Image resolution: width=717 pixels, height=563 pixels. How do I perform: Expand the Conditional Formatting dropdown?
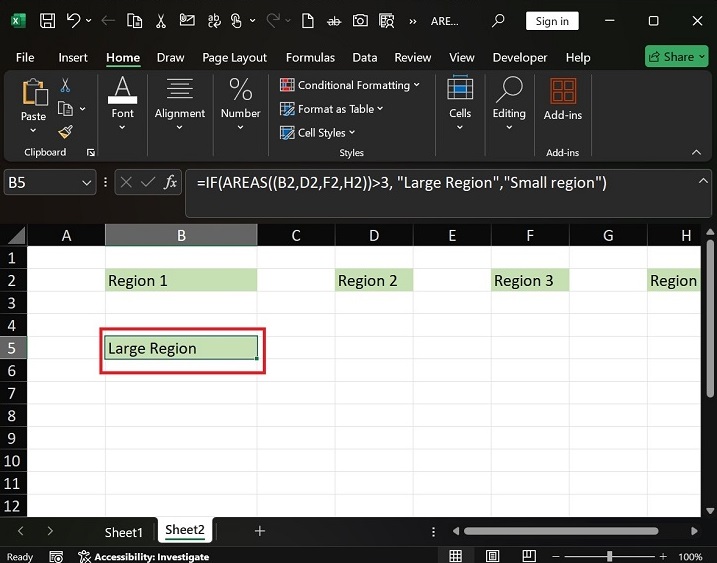pyautogui.click(x=350, y=85)
